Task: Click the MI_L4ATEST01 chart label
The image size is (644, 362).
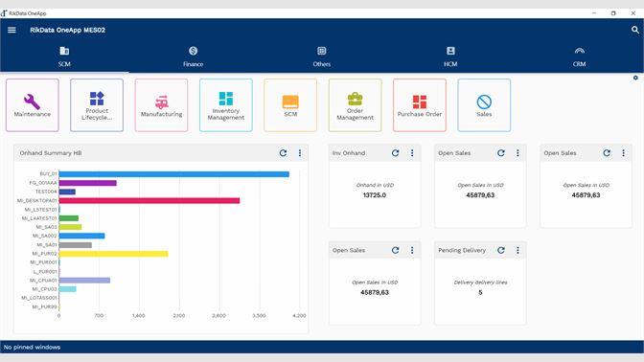Action: click(39, 218)
